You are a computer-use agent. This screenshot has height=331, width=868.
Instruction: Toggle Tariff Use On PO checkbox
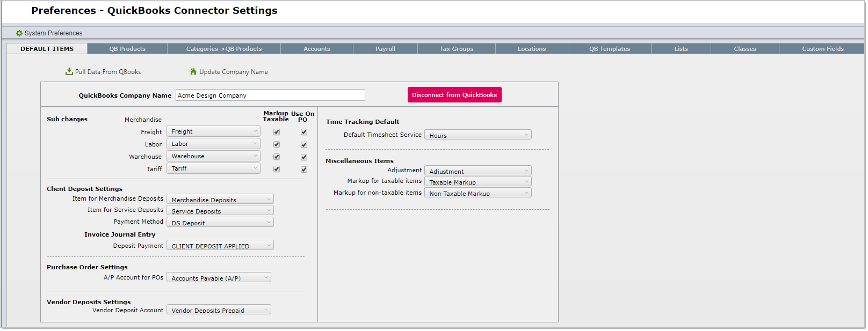pos(304,170)
